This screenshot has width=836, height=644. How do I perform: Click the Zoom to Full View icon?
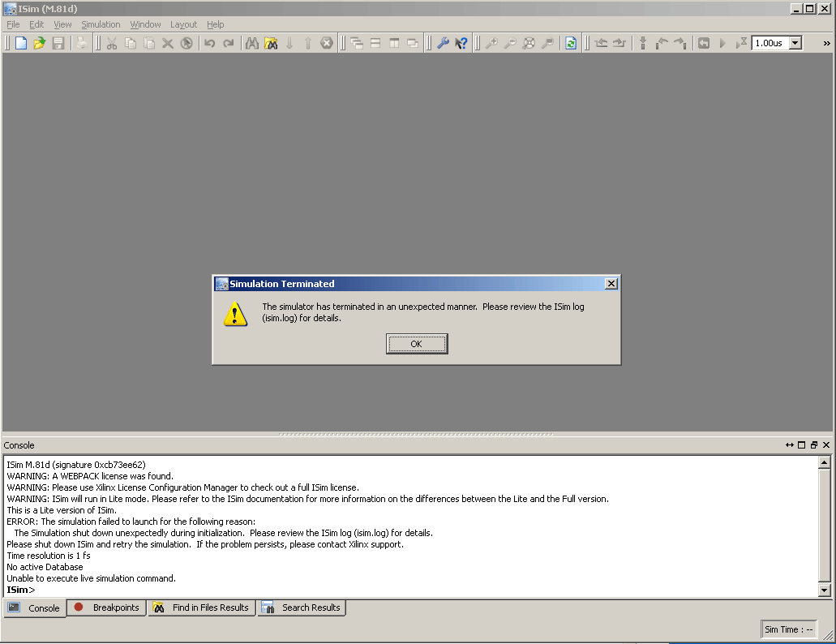[x=529, y=43]
